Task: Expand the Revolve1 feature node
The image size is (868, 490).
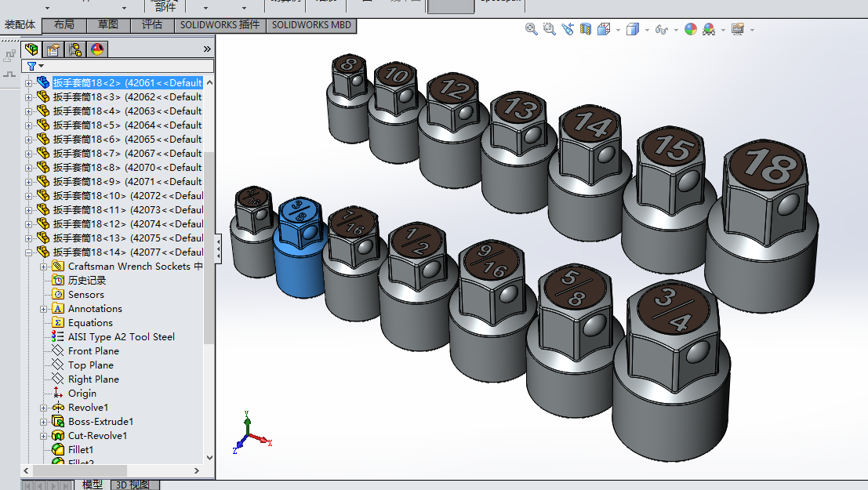Action: click(x=44, y=408)
